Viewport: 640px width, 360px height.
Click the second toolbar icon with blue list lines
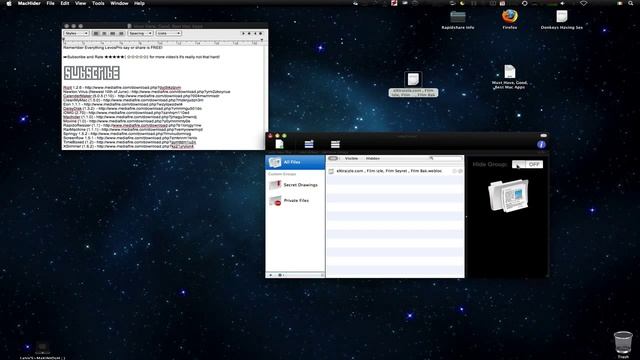[x=309, y=144]
